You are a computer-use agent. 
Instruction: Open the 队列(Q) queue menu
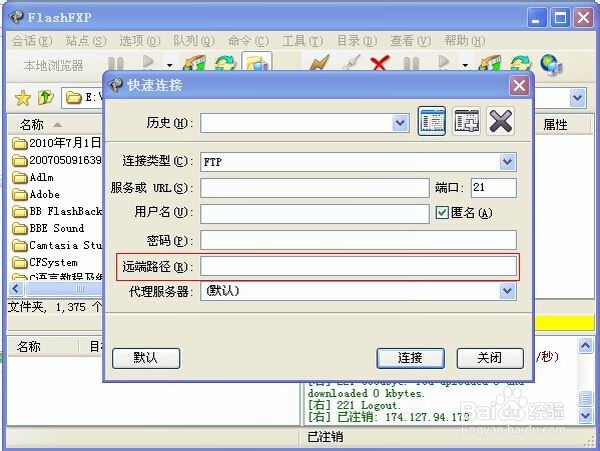tap(194, 41)
